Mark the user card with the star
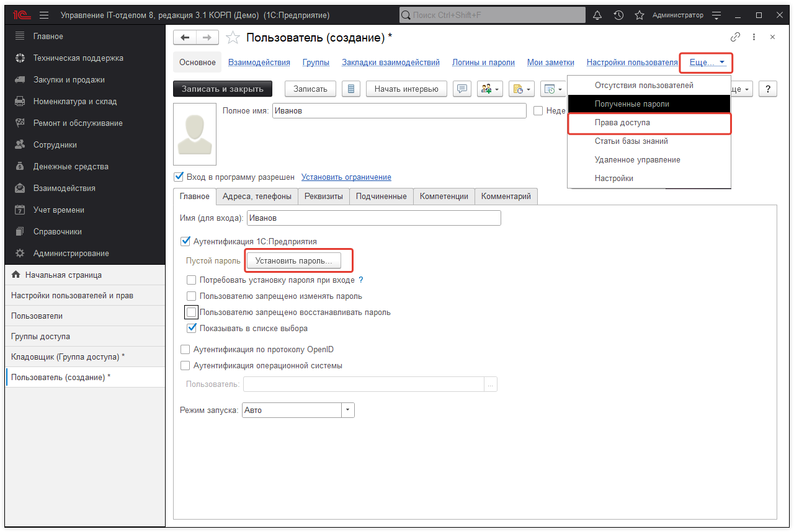794x532 pixels. [x=233, y=37]
